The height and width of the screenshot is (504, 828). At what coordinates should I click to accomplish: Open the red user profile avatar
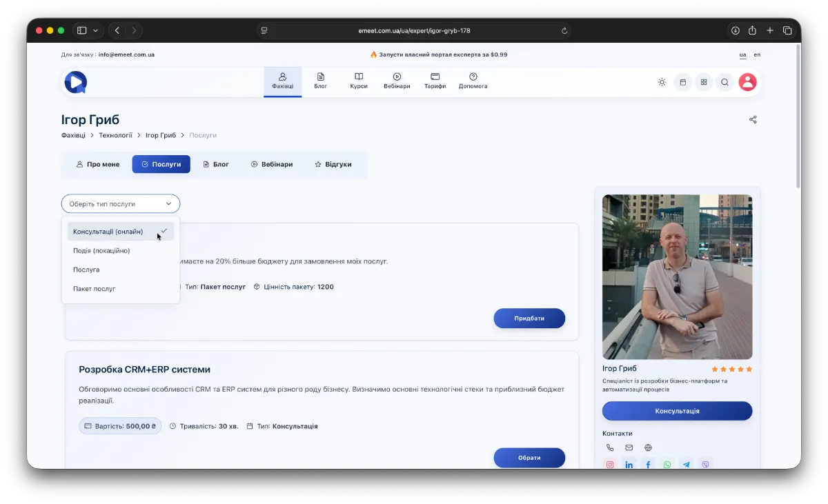coord(747,82)
